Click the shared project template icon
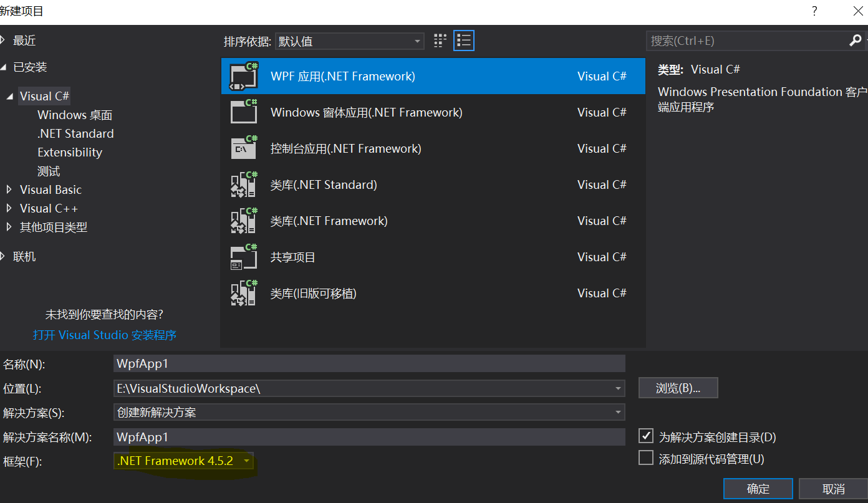The height and width of the screenshot is (503, 868). point(244,257)
